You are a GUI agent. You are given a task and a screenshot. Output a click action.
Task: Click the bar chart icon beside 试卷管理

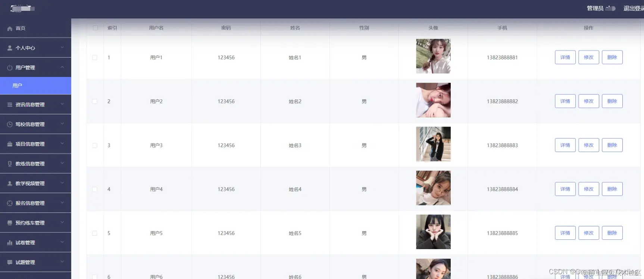tap(10, 242)
